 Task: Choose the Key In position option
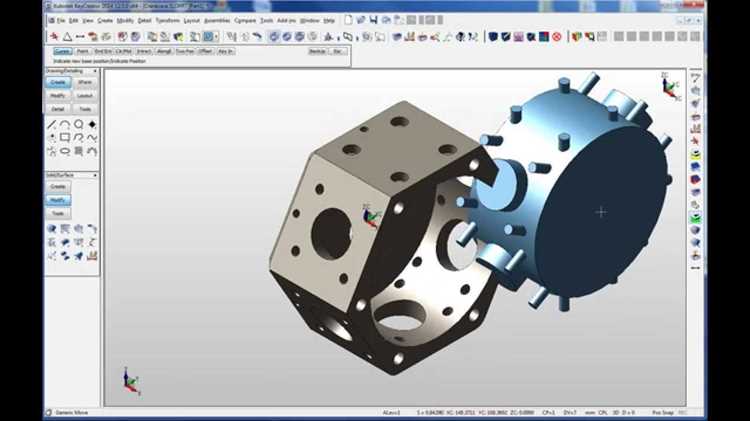[225, 51]
